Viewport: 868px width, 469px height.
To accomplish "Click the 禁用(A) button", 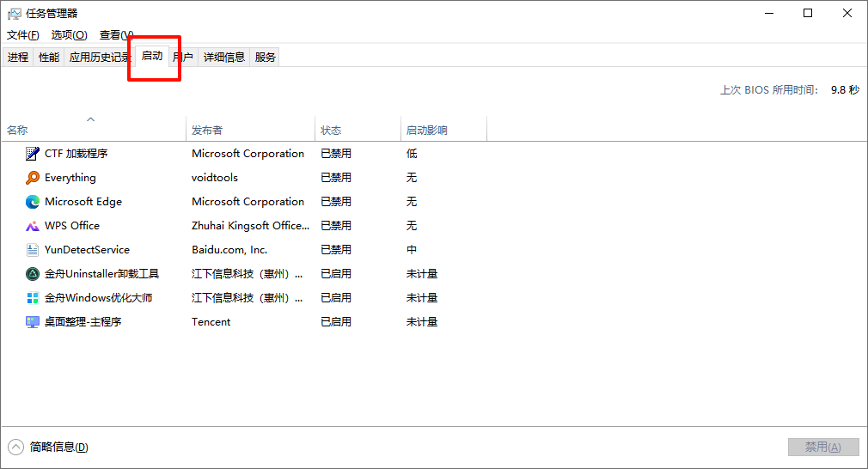I will tap(823, 447).
